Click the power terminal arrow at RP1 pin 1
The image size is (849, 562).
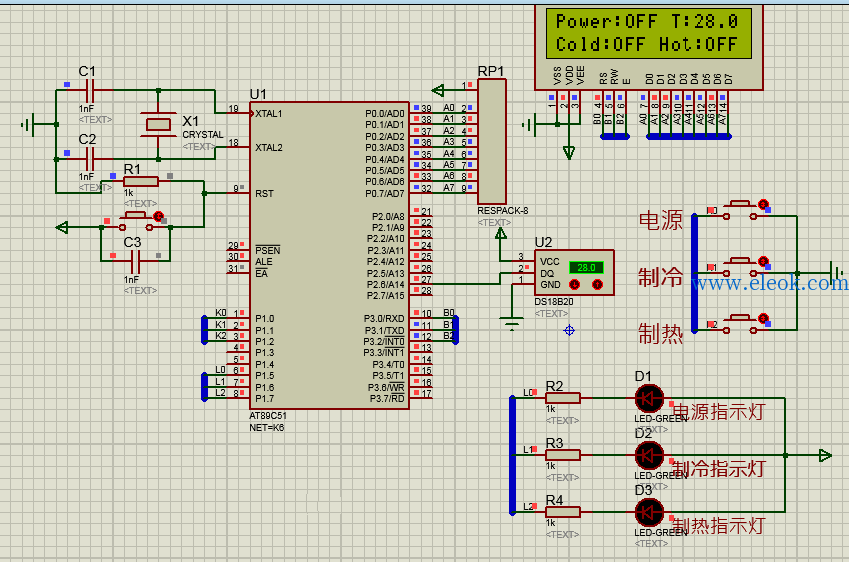[437, 90]
